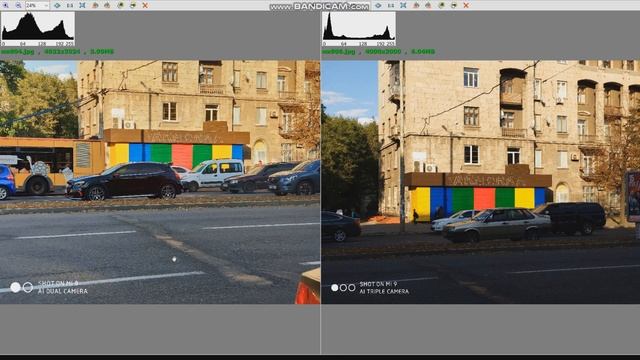Rotate the right image clockwise
The width and height of the screenshot is (640, 360).
point(428,5)
